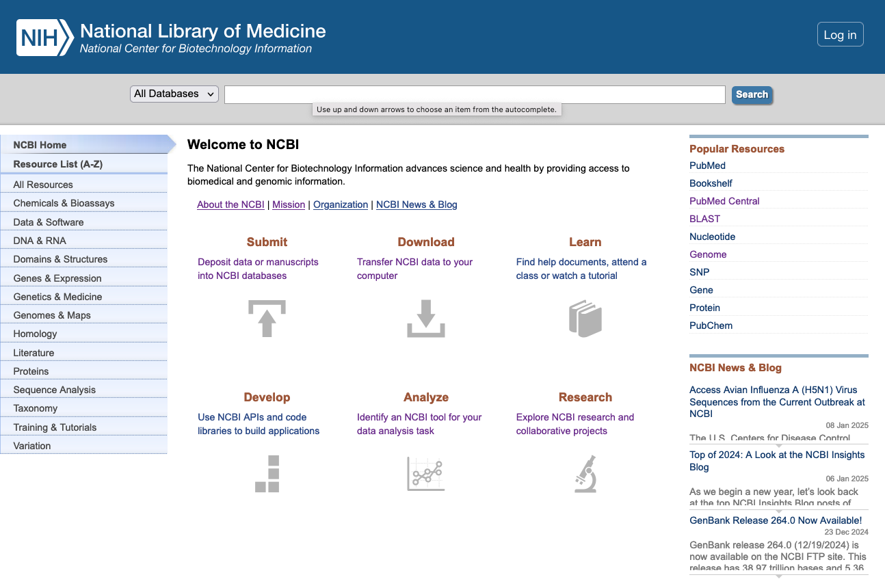Viewport: 885px width, 588px height.
Task: Click the NIH logo in header
Action: 44,37
